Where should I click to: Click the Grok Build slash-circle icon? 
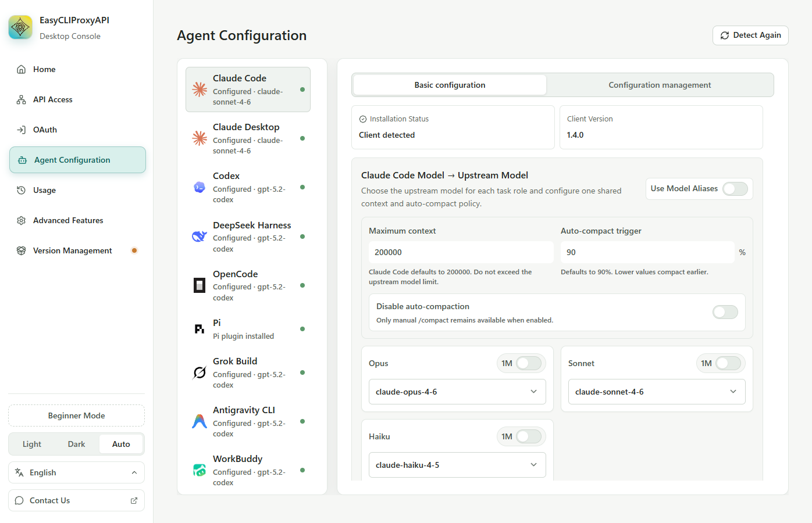click(200, 372)
